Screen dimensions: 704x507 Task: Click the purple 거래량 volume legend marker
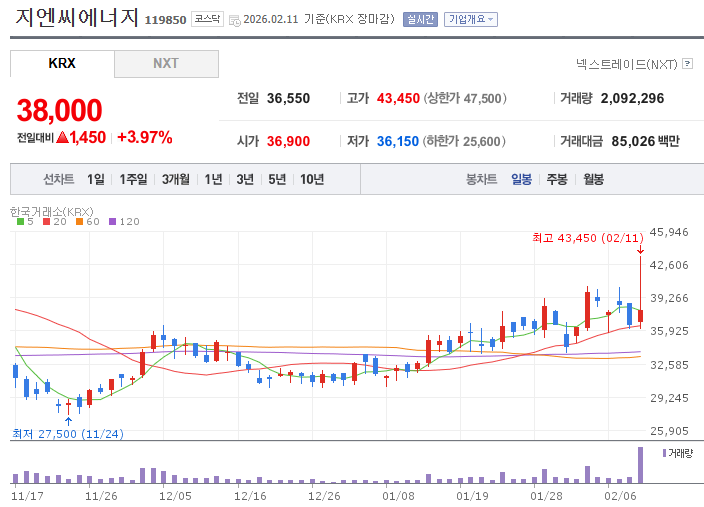(664, 453)
